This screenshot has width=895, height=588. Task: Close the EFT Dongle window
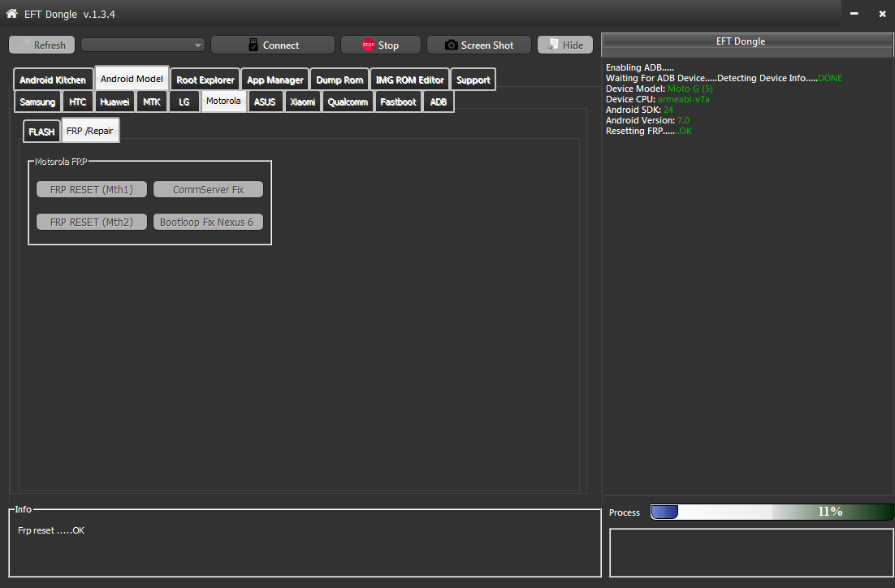[882, 13]
